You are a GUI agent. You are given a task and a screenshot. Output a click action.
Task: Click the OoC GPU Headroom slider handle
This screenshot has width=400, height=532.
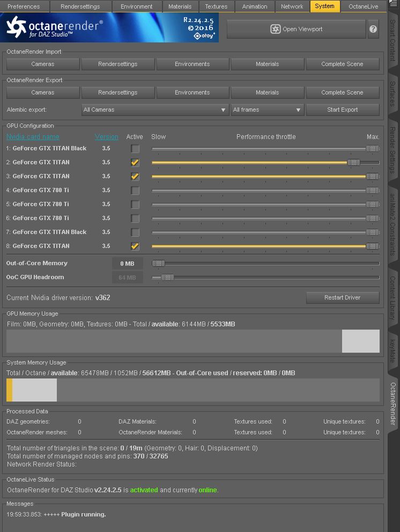[167, 277]
